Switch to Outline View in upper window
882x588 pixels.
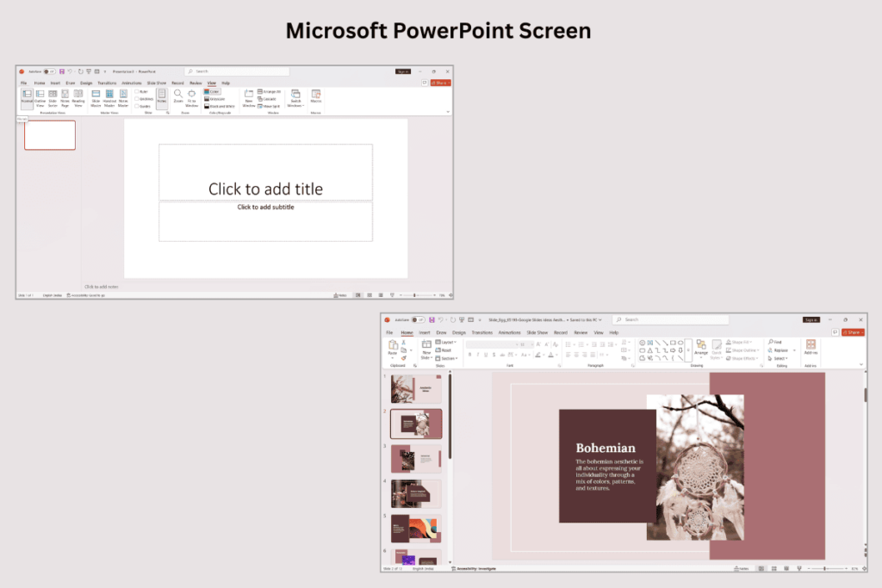[40, 98]
